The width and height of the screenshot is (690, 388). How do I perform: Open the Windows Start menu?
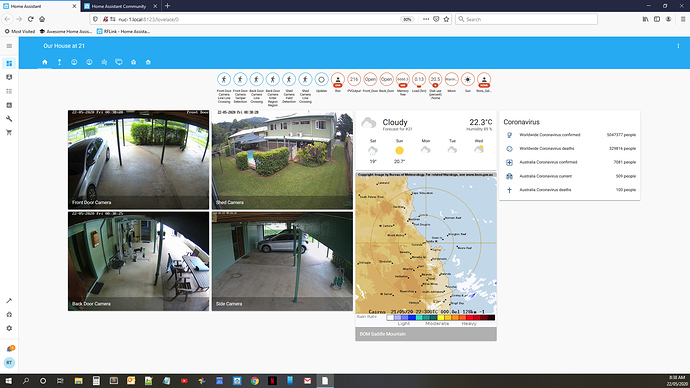click(8, 381)
